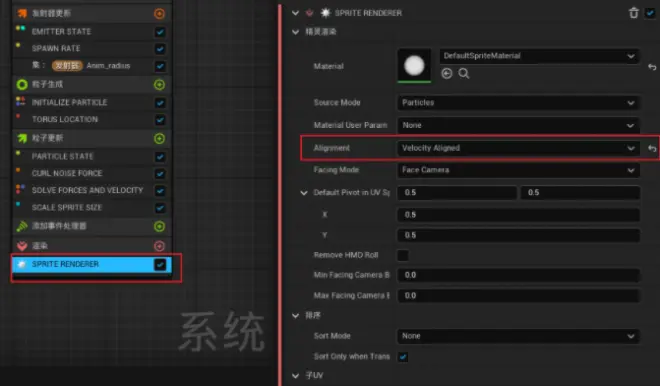Use selected asset for Material icon
Screen dimensions: 660x386
tap(447, 74)
